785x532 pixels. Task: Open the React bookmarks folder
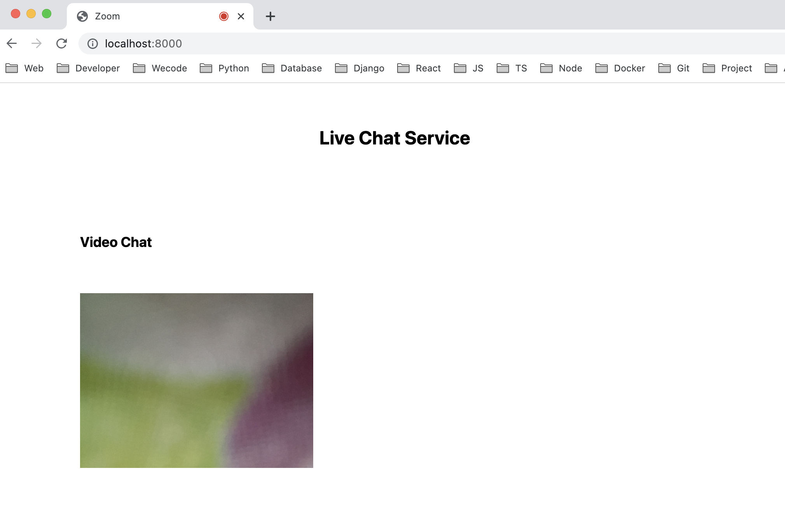point(419,68)
